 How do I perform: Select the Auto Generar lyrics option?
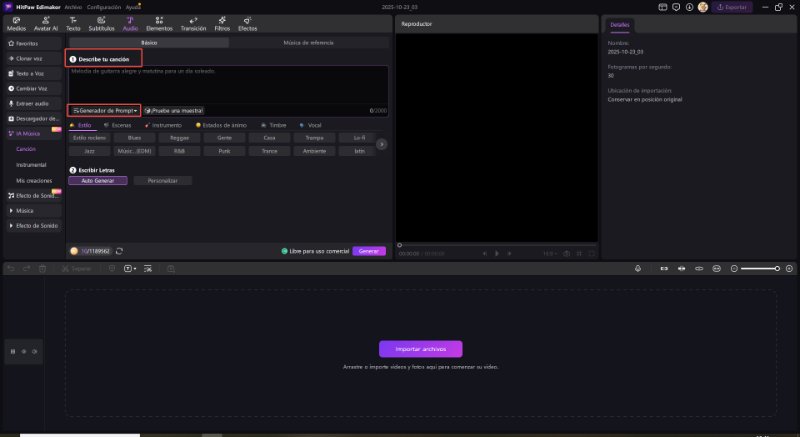[x=98, y=180]
